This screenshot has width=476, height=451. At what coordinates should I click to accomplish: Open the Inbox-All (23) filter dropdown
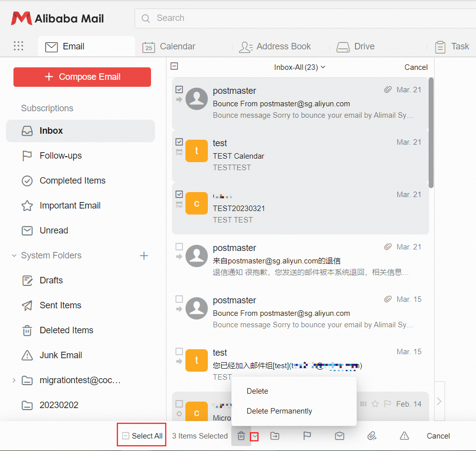300,67
